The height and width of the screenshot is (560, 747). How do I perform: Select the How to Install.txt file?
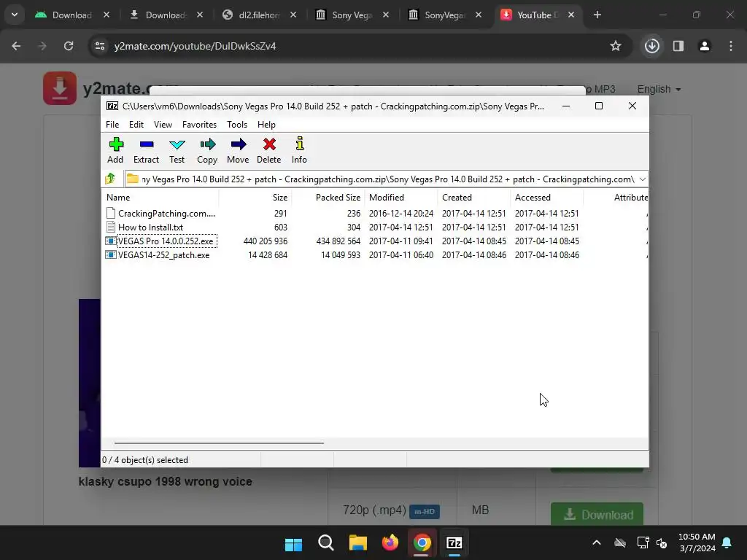(x=150, y=227)
